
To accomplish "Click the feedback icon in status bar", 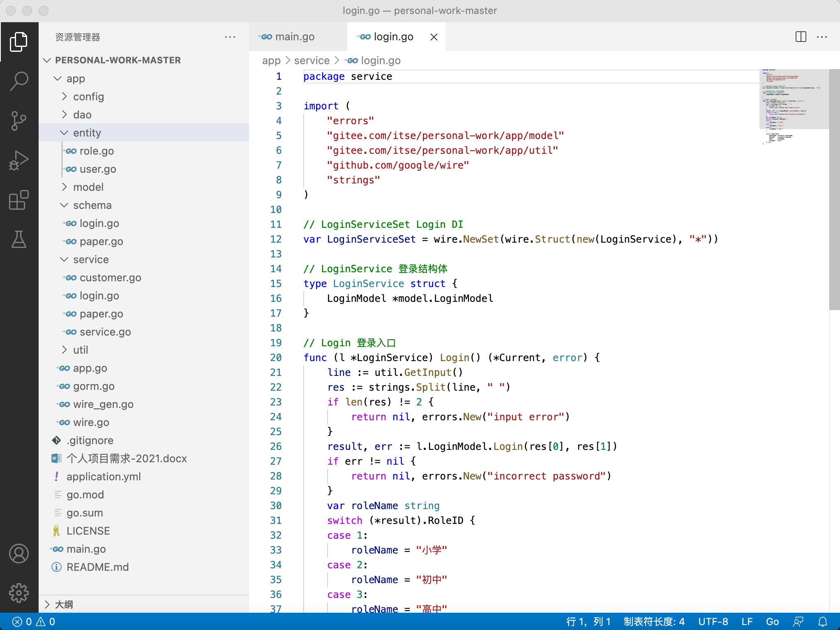I will [798, 621].
